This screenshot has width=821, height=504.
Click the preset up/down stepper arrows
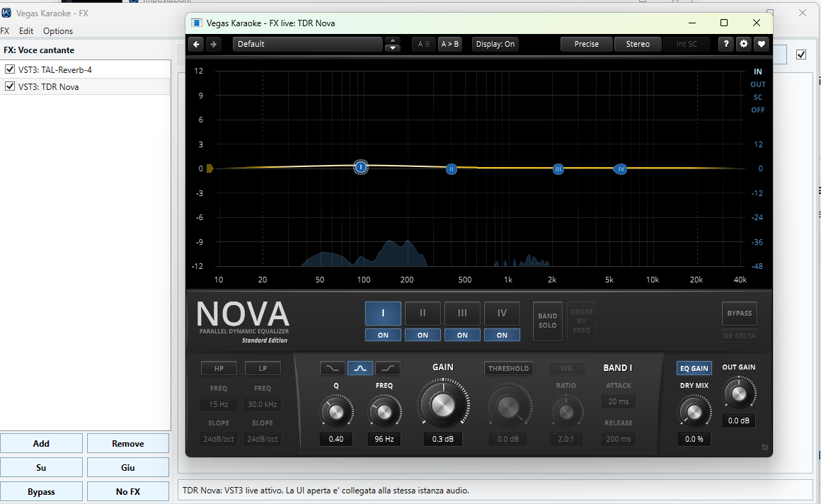[392, 44]
